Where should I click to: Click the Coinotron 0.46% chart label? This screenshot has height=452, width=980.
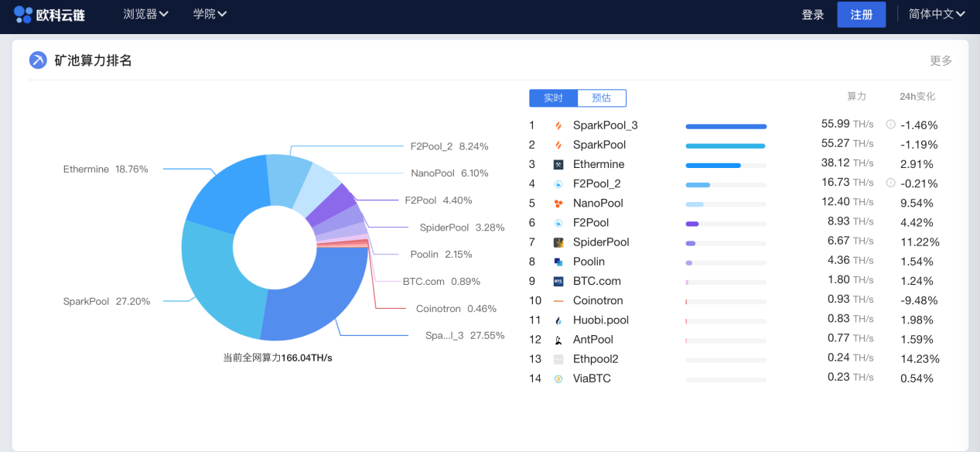456,309
